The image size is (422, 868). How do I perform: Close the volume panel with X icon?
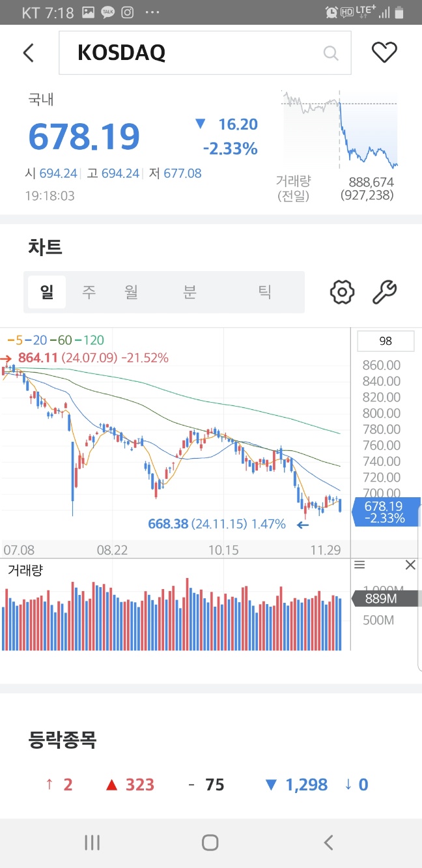coord(410,565)
